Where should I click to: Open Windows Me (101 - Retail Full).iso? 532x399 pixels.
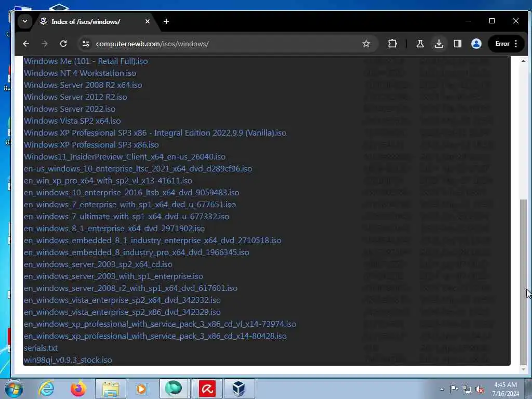(x=86, y=61)
